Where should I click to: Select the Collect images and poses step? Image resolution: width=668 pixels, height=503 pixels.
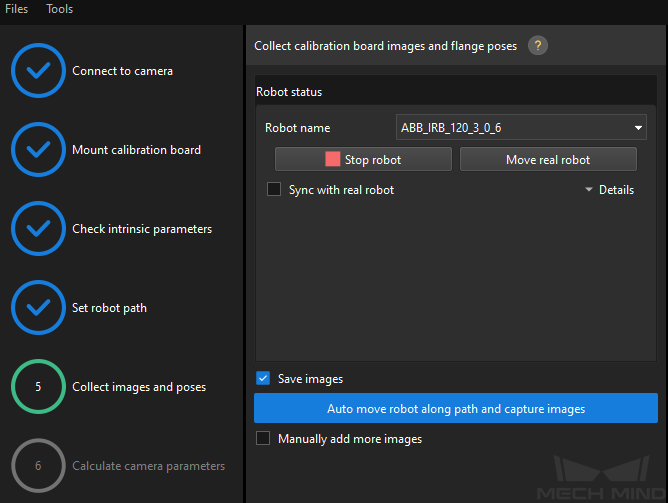point(139,387)
